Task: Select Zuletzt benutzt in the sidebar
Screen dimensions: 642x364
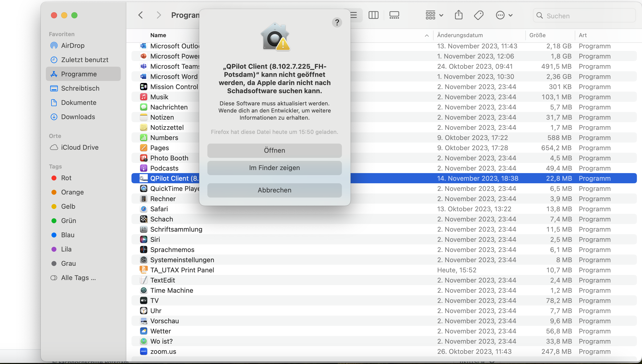Action: [83, 60]
